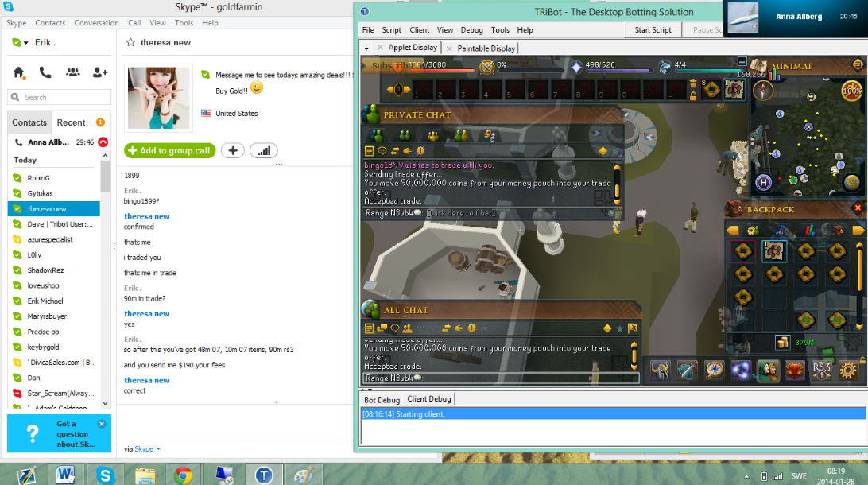Open the Hero interface helmet icon
Image resolution: width=868 pixels, height=485 pixels.
pyautogui.click(x=660, y=370)
